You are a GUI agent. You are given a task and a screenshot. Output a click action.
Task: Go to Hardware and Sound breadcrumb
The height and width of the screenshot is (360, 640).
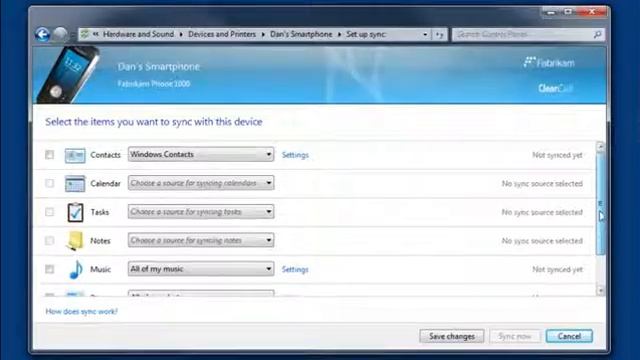point(138,34)
